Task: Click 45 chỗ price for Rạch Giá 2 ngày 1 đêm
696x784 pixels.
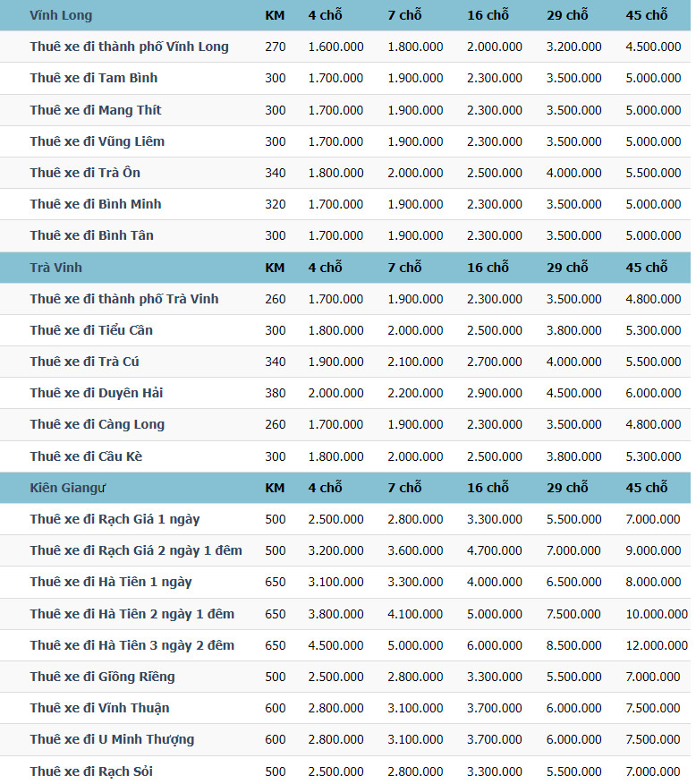Action: coord(653,550)
